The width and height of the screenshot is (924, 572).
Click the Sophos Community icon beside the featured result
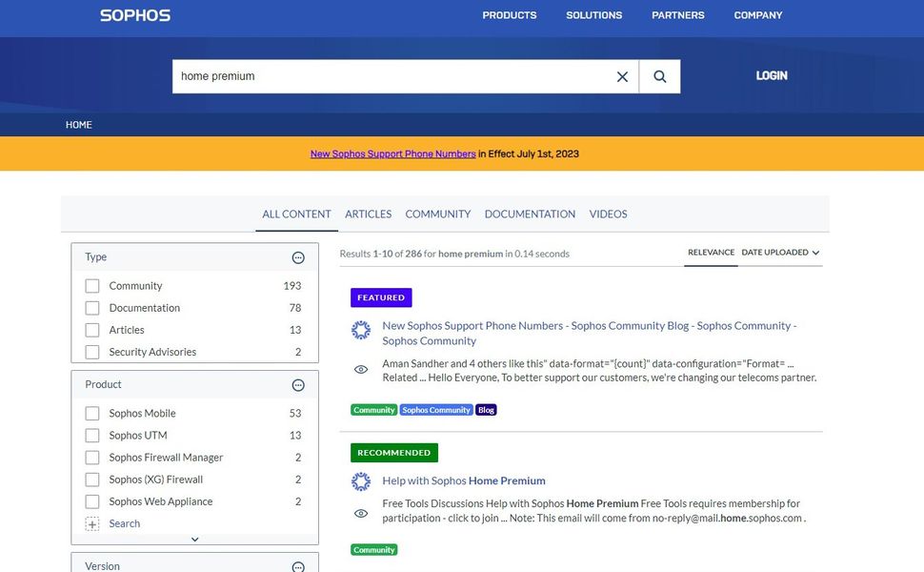click(x=360, y=329)
